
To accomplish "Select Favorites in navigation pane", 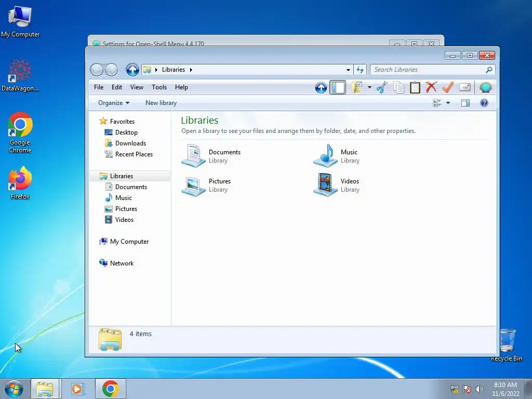I will (116, 121).
